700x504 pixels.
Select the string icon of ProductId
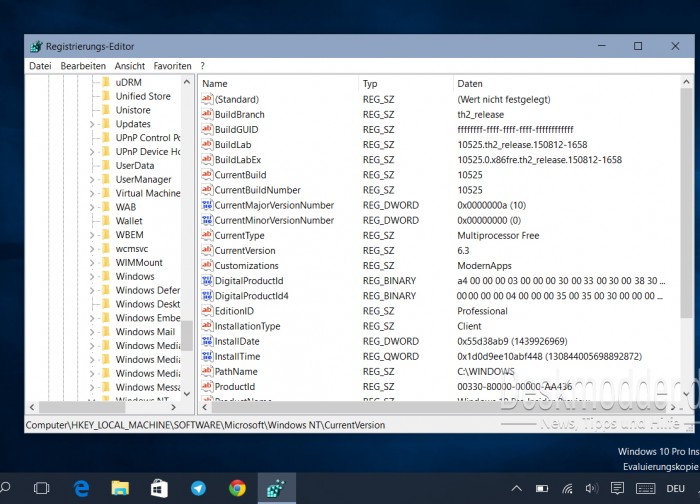tap(207, 387)
